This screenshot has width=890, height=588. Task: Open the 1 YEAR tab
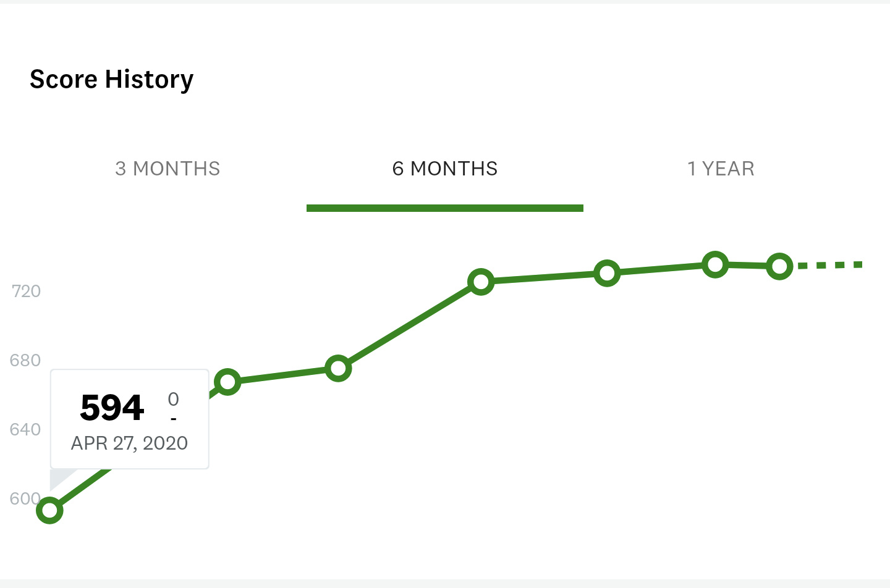pyautogui.click(x=721, y=169)
